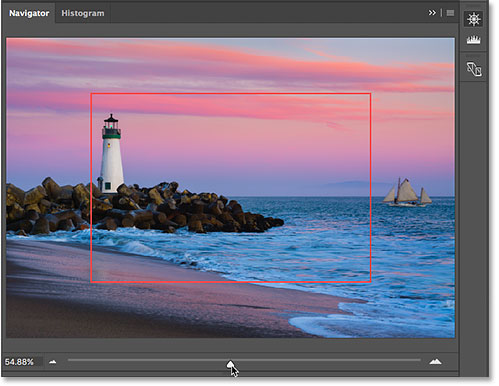Switch to the Histogram tab

[x=83, y=13]
